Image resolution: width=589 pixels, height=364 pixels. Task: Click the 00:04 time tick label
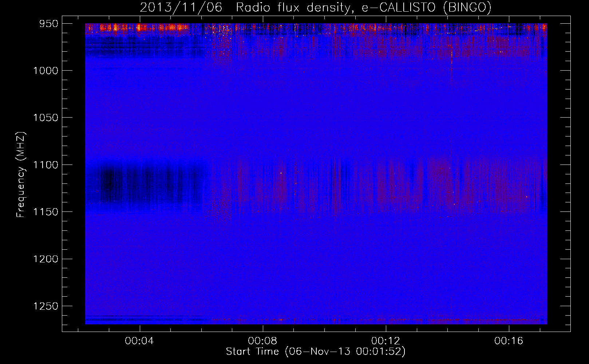[x=139, y=341]
